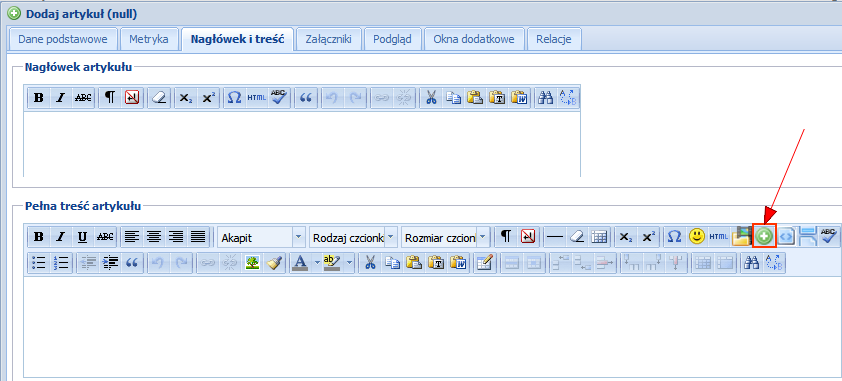Open the Podgląd tab

(x=392, y=39)
